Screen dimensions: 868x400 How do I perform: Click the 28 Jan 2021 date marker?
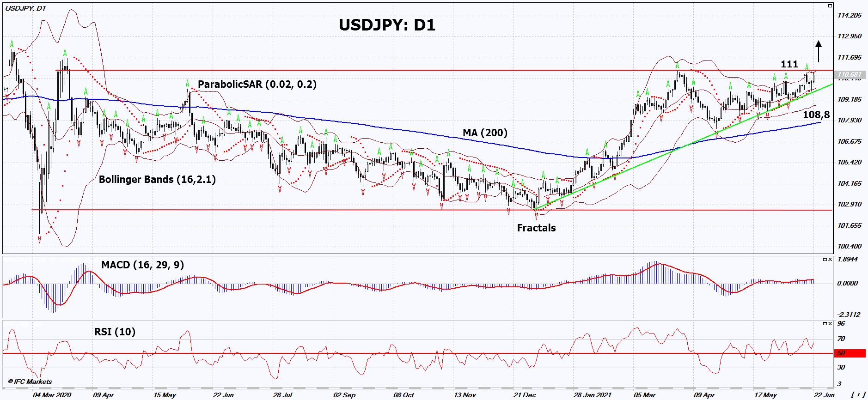click(592, 395)
